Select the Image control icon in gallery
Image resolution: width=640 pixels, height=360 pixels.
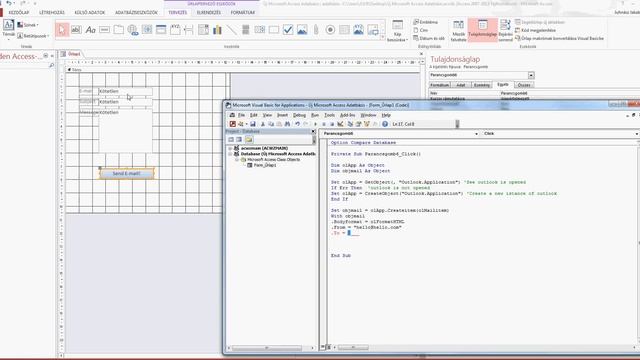(373, 30)
